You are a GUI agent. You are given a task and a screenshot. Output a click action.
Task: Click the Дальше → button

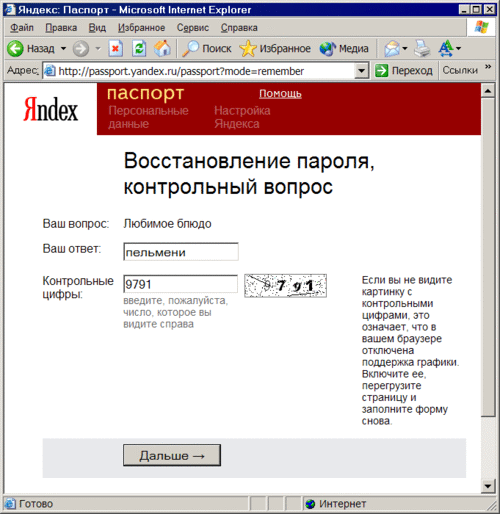tap(172, 455)
